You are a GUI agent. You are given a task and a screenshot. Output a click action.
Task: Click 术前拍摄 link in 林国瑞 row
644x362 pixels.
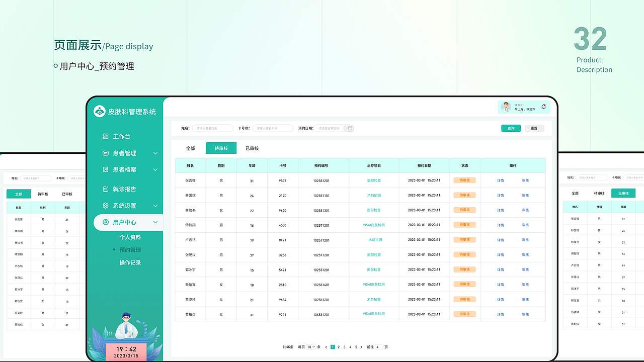pyautogui.click(x=374, y=196)
